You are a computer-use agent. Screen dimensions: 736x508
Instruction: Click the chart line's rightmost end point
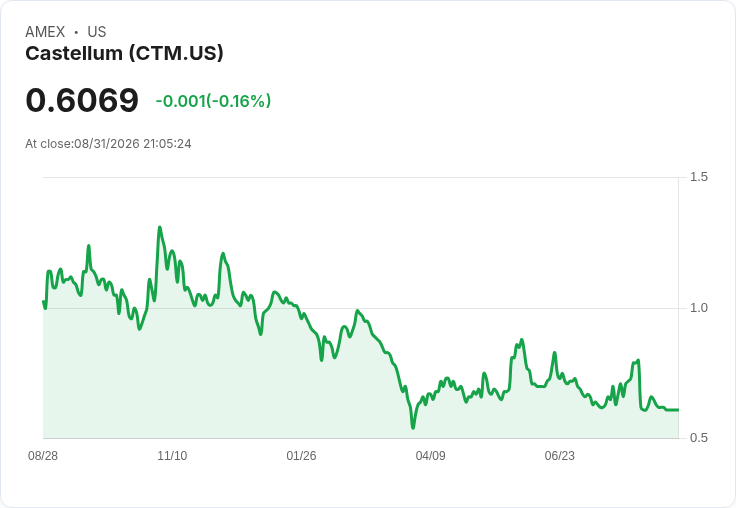[678, 410]
